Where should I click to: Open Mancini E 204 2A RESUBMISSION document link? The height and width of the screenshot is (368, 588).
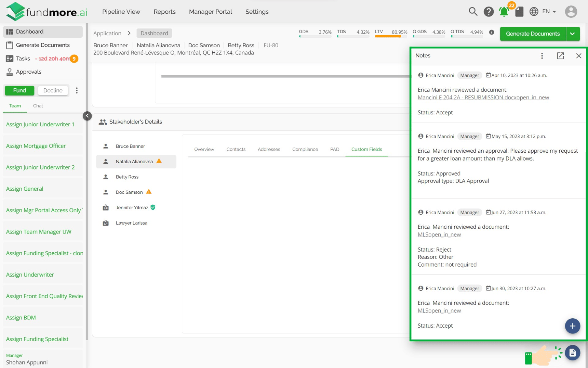click(x=483, y=98)
